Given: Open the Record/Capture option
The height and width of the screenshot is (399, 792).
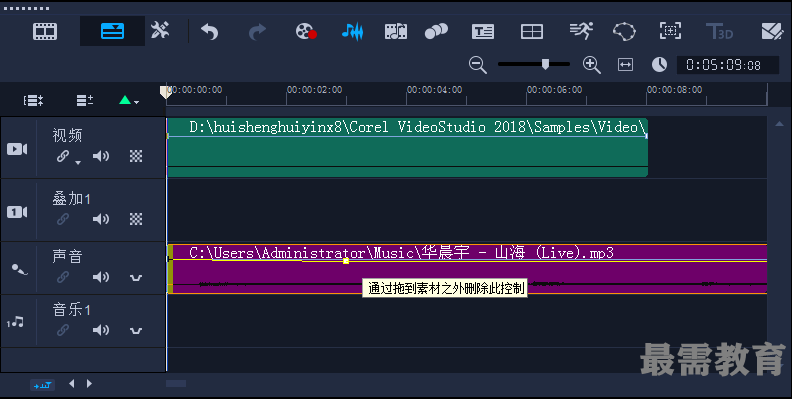Looking at the screenshot, I should click(x=306, y=31).
